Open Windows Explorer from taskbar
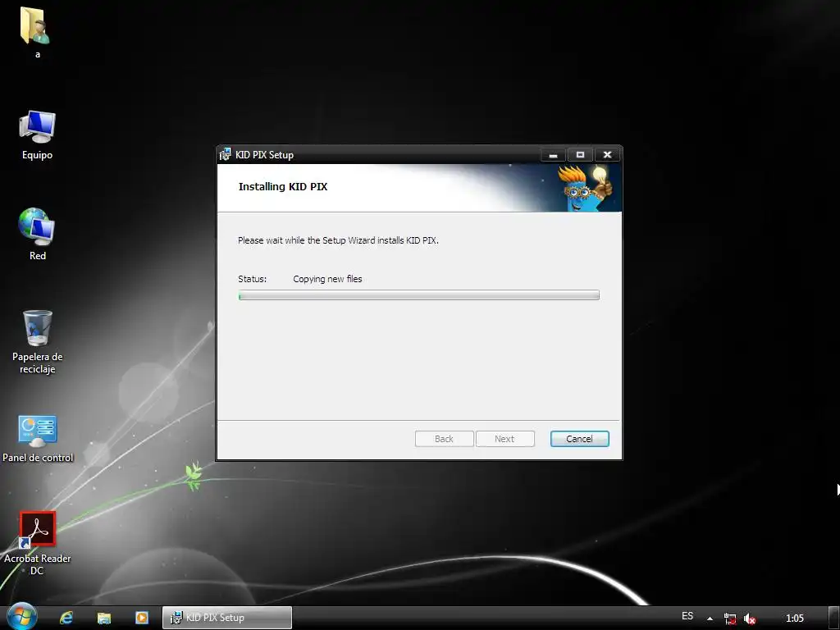The height and width of the screenshot is (630, 840). (104, 618)
